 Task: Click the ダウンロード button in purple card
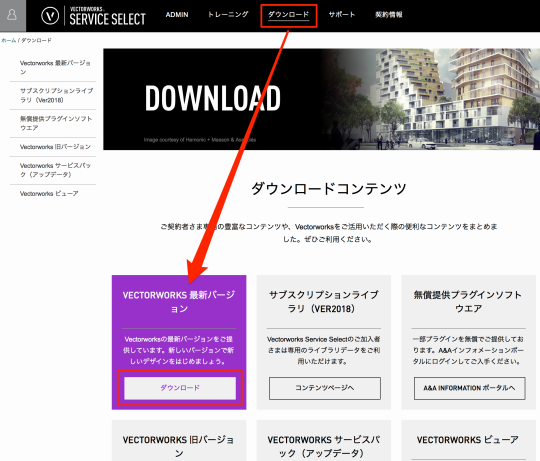[x=180, y=388]
